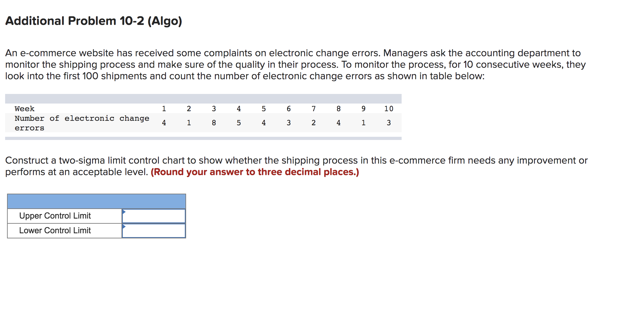Select the Week 7 error value of 2
This screenshot has width=644, height=317.
click(x=314, y=122)
